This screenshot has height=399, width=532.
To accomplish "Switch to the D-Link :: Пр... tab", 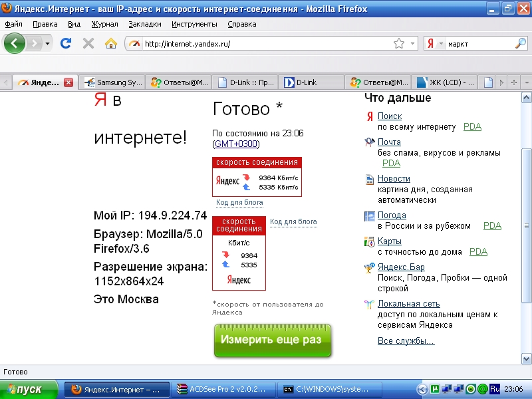I will click(x=245, y=82).
